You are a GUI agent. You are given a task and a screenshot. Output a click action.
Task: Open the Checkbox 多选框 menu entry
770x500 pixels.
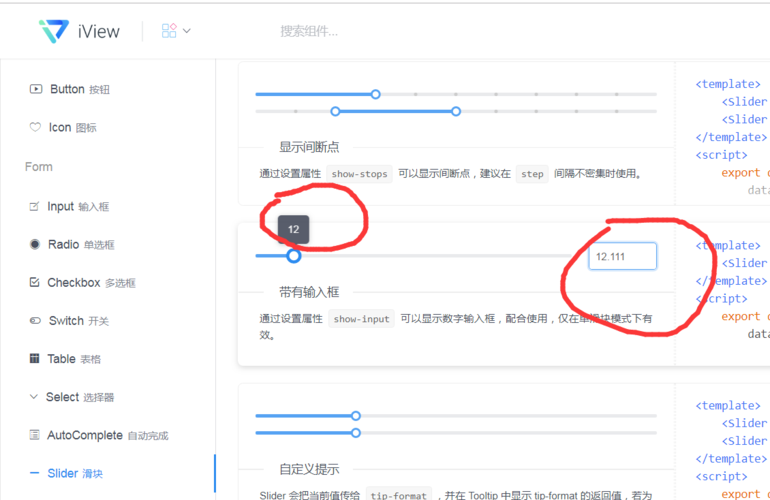(91, 283)
